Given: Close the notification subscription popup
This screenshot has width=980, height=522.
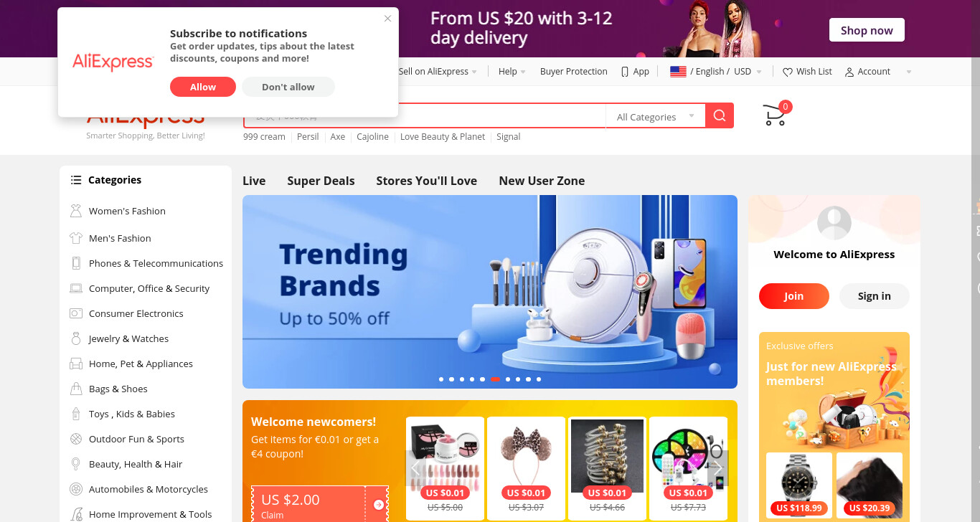Looking at the screenshot, I should (388, 19).
